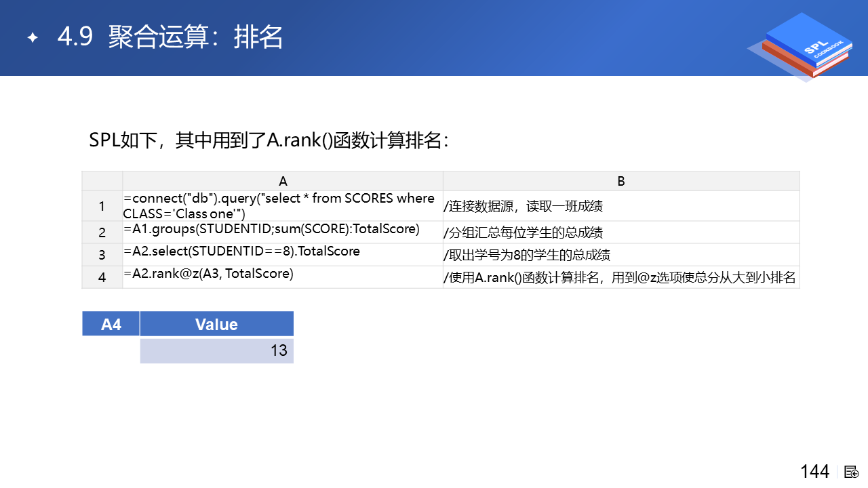Image resolution: width=868 pixels, height=488 pixels.
Task: Click the white star icon before the title
Action: 33,38
